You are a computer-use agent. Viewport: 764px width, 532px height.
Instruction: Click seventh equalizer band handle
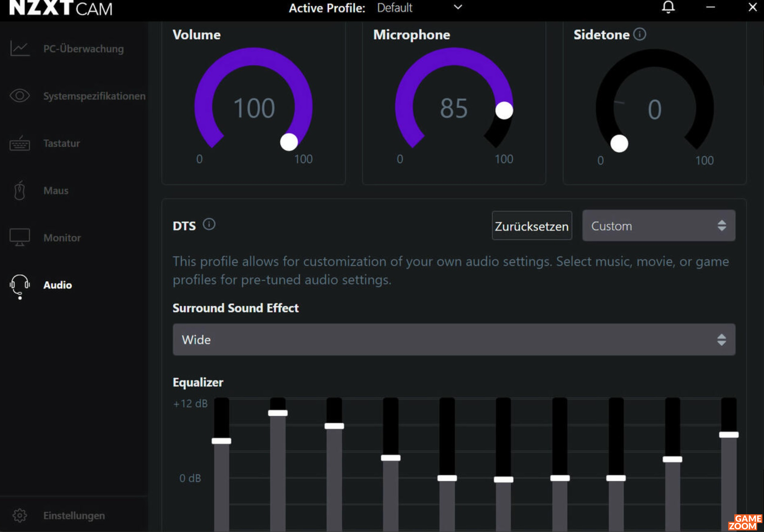coord(560,478)
